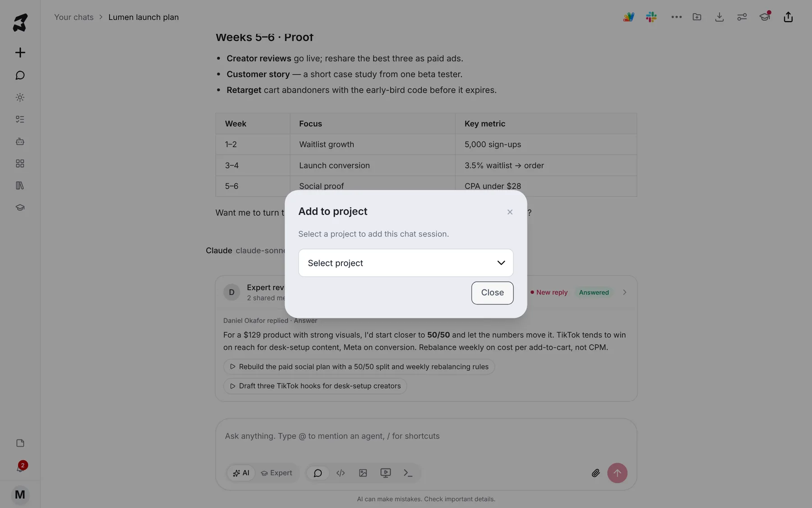Click the 5,000 sign-ups table cell
The image size is (812, 508).
(546, 144)
